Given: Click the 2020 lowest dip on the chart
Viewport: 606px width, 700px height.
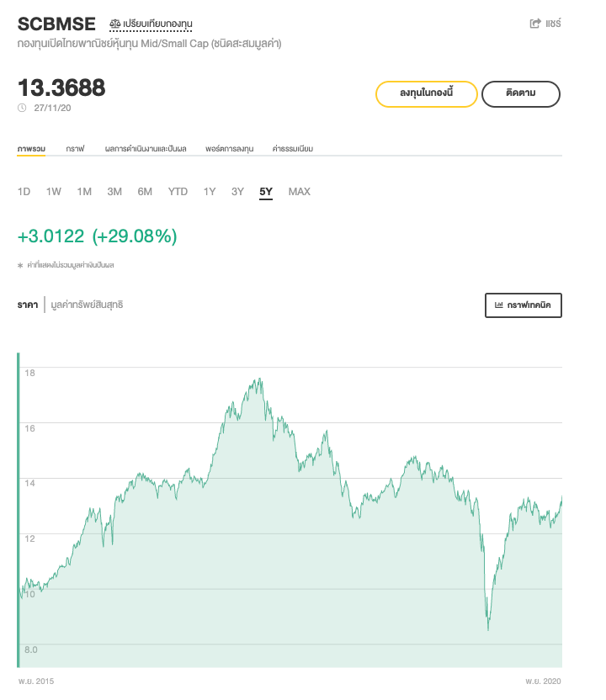Looking at the screenshot, I should 488,628.
